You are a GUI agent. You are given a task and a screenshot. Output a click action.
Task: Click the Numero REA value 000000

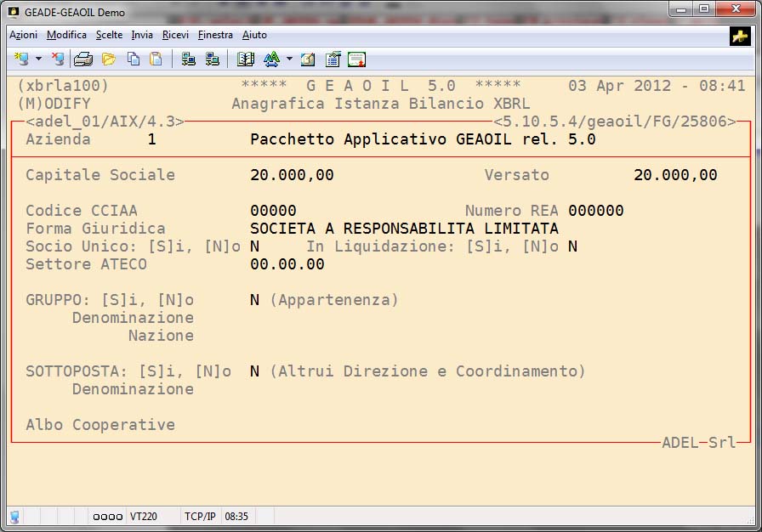(x=596, y=211)
